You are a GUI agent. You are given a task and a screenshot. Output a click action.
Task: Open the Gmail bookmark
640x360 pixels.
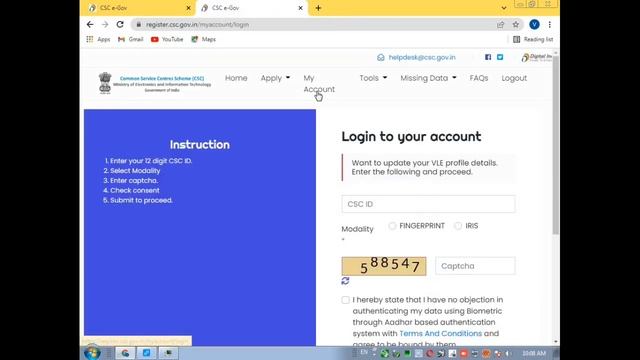(131, 39)
